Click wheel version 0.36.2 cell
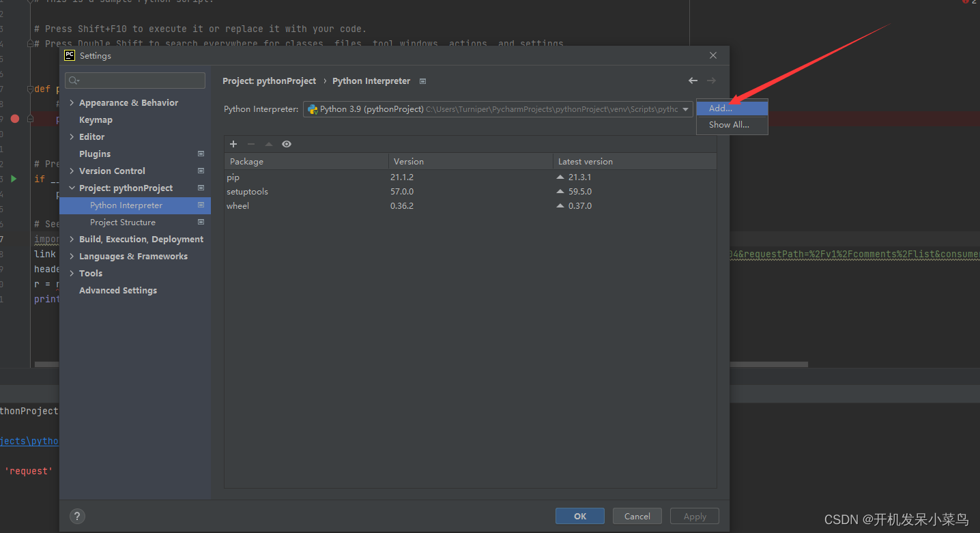The image size is (980, 533). coord(402,205)
